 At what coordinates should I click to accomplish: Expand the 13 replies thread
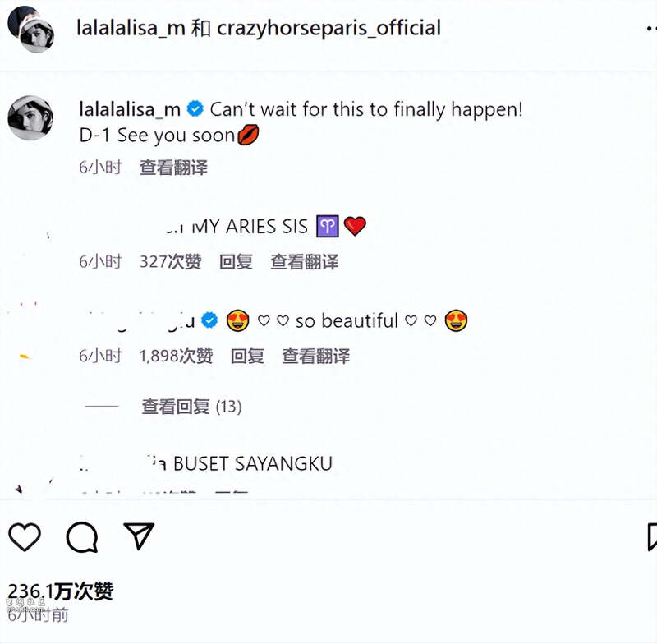pos(191,407)
